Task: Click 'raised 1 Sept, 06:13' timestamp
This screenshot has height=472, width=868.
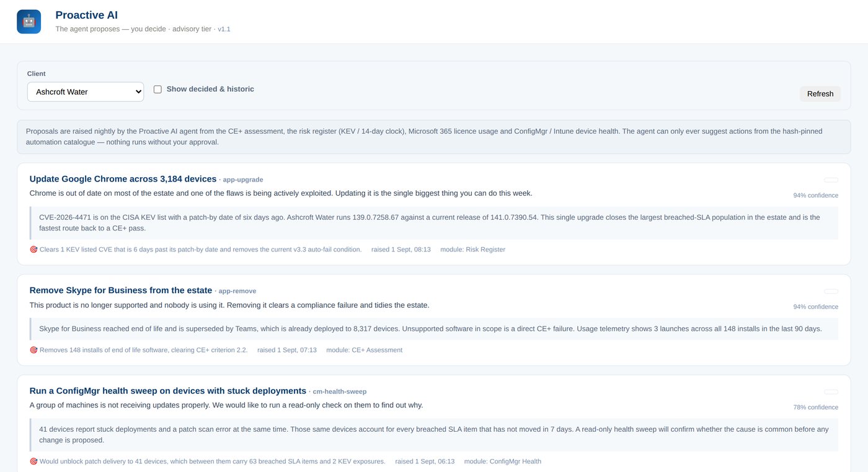Action: click(x=425, y=461)
